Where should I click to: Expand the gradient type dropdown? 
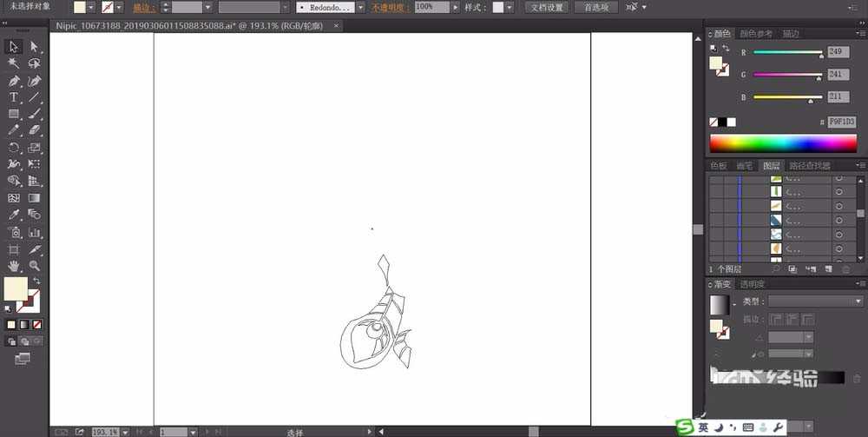coord(857,301)
